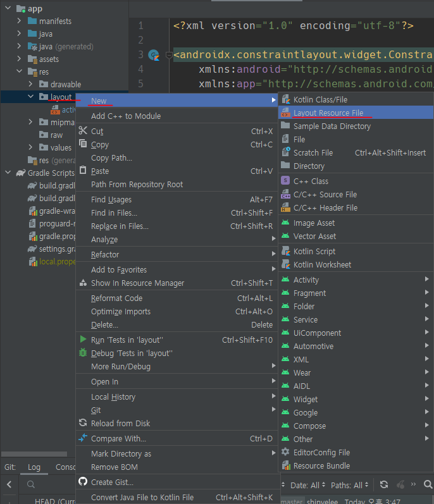Click the back arrow in Git panel

[x=9, y=484]
